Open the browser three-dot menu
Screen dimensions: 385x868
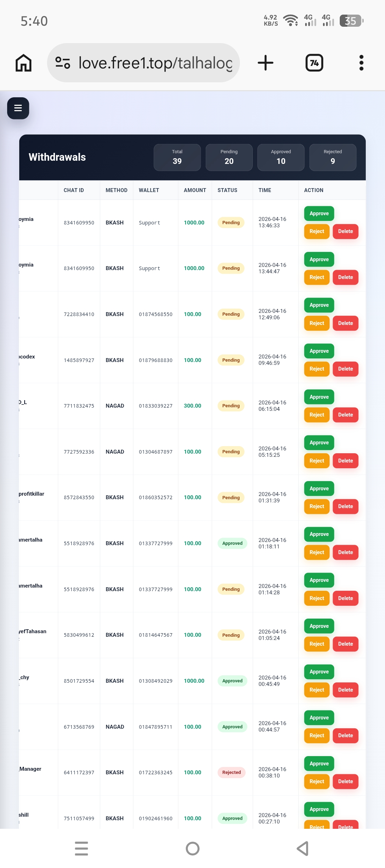coord(361,63)
